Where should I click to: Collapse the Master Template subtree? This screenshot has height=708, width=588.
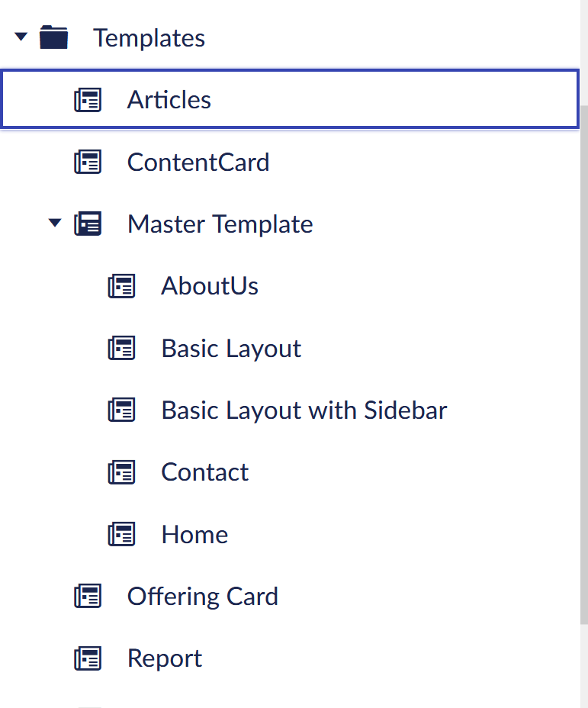[x=54, y=223]
